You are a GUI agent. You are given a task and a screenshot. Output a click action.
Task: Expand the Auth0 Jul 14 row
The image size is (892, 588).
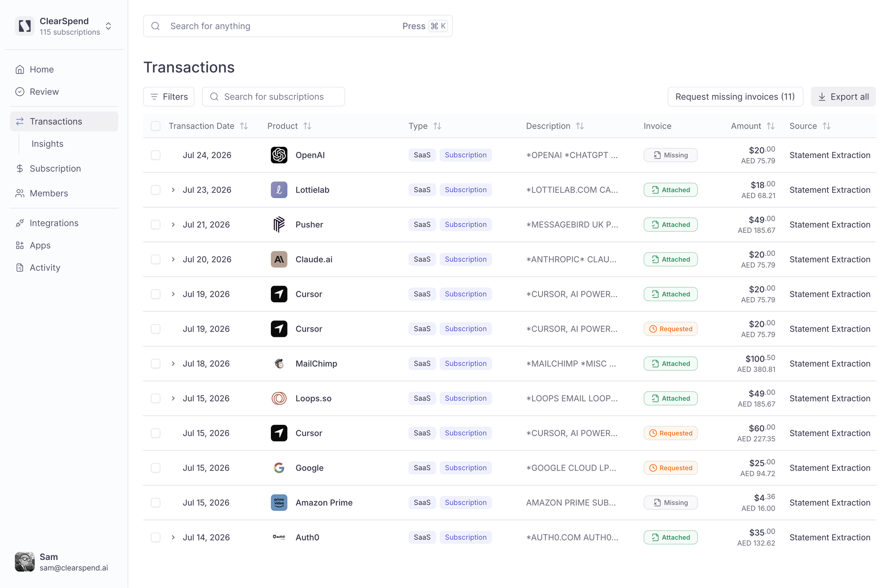click(173, 537)
